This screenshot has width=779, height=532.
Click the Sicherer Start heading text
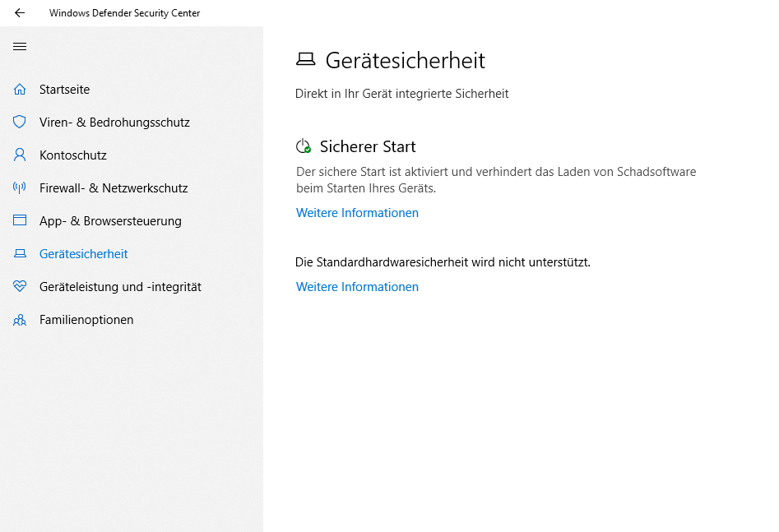point(368,146)
